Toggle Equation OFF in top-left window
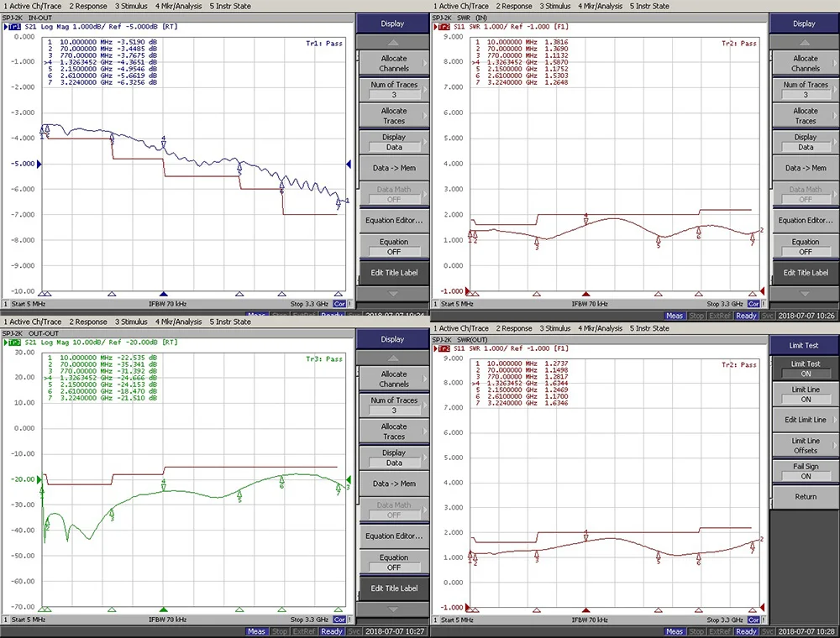Viewport: 840px width, 638px height. click(x=394, y=247)
